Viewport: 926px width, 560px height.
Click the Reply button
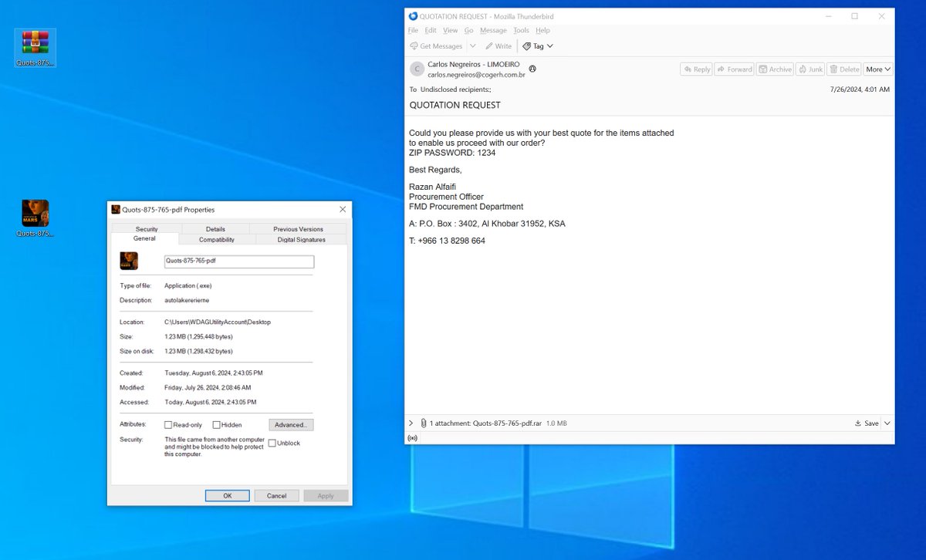click(x=696, y=69)
